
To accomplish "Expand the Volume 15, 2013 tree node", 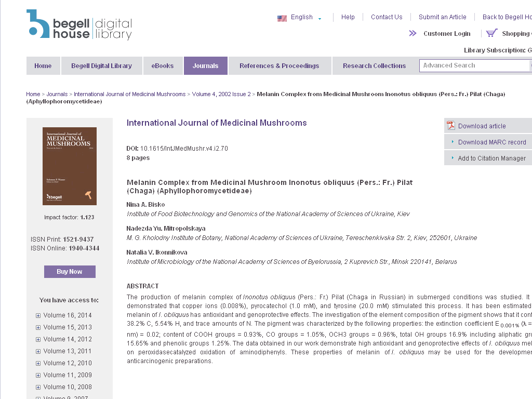I will click(x=38, y=327).
